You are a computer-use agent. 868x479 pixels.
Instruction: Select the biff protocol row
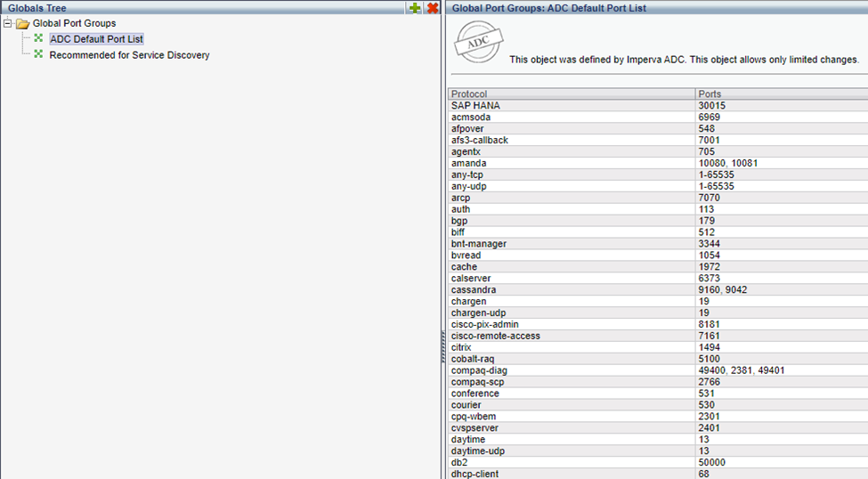click(658, 232)
